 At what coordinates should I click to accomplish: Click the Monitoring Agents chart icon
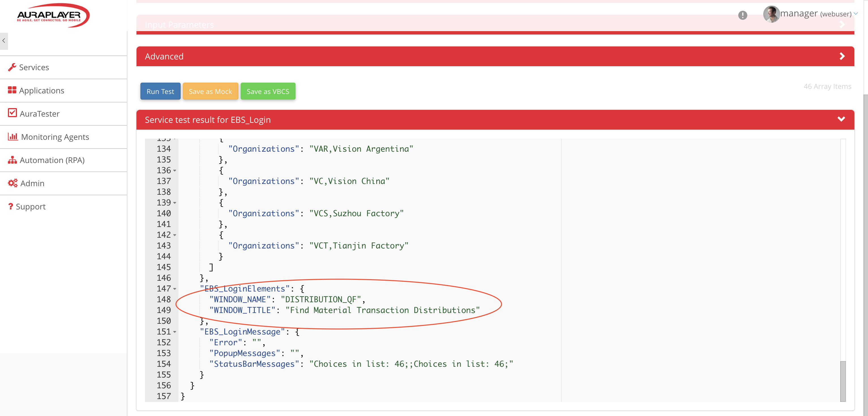pyautogui.click(x=13, y=136)
